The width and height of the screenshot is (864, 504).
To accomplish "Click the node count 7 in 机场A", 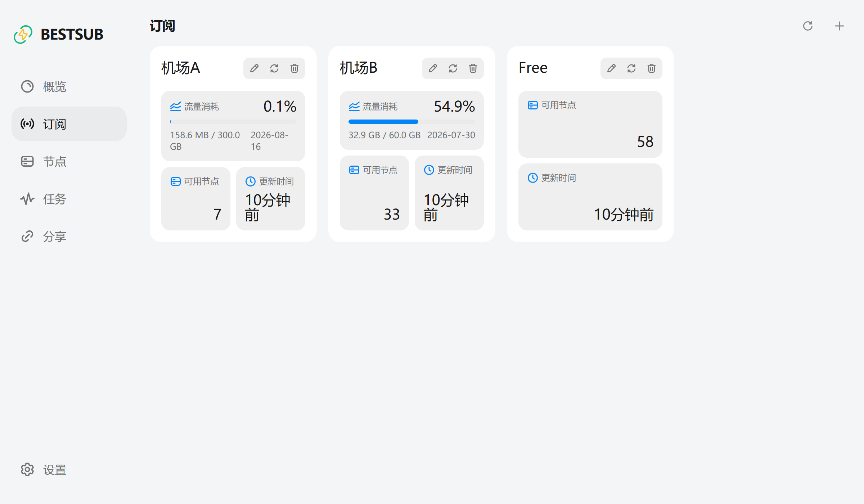I will [217, 214].
